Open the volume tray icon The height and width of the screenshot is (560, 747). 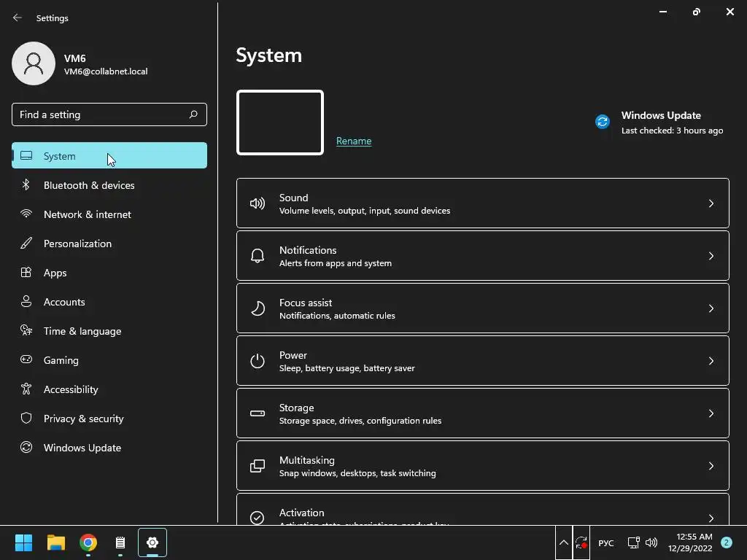click(x=651, y=542)
